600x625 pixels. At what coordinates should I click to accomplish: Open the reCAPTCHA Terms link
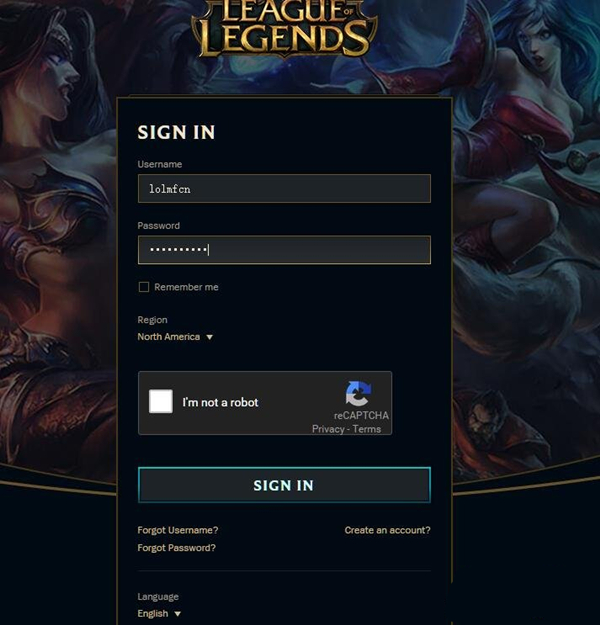[x=367, y=429]
